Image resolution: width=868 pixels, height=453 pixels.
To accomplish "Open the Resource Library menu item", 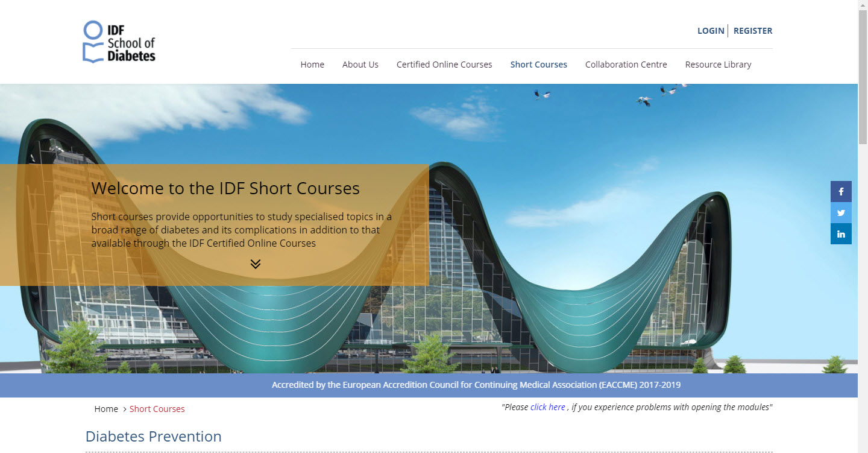I will 718,65.
